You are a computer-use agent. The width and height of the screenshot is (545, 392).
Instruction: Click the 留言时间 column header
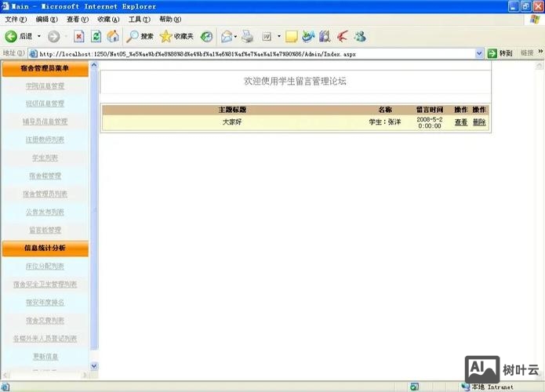point(430,110)
